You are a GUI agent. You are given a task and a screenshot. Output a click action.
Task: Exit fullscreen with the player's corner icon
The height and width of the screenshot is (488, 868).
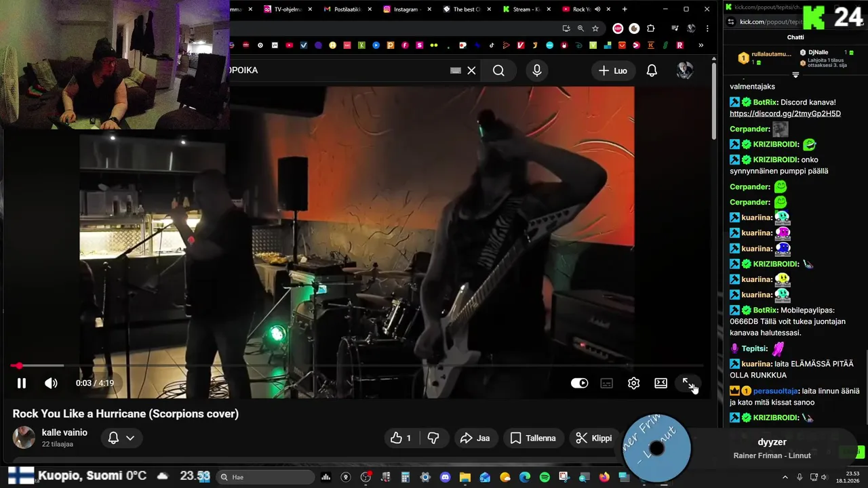688,383
